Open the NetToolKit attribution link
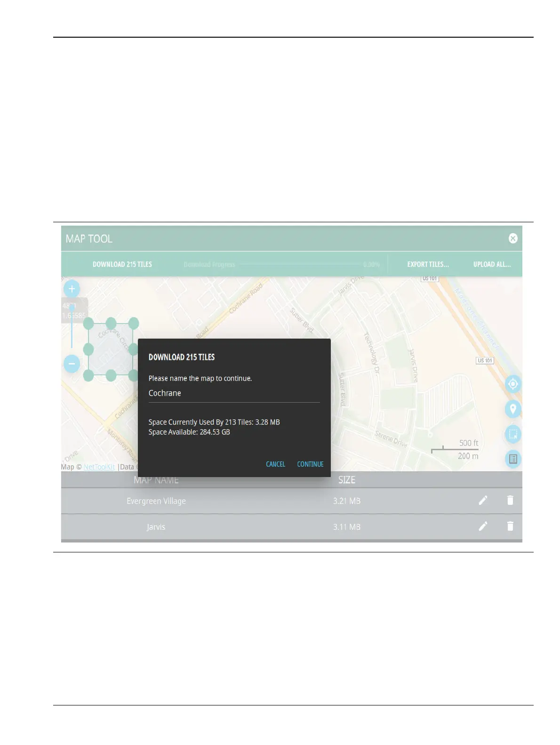Viewport: 560px width, 745px height. click(99, 467)
